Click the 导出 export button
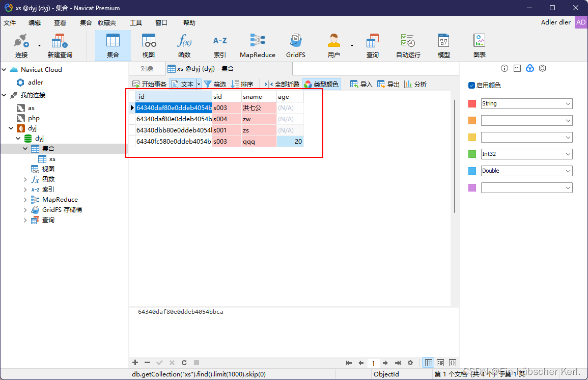The image size is (588, 380). 388,85
